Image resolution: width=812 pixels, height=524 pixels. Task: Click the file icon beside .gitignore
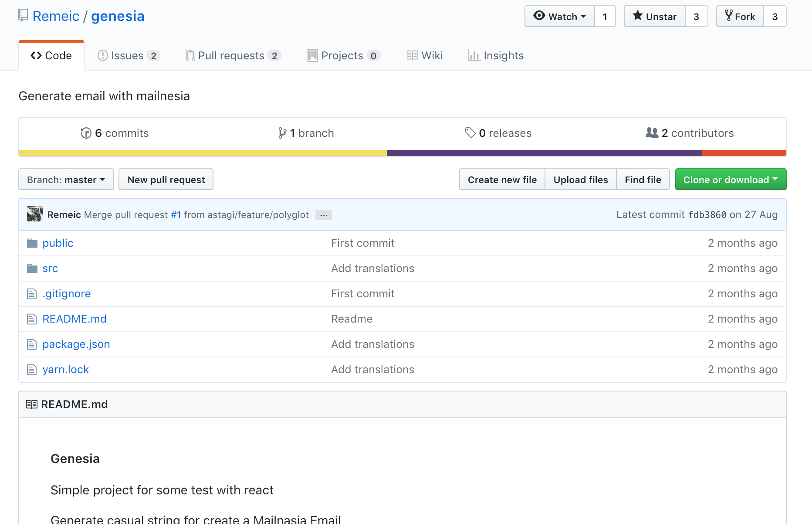tap(32, 294)
